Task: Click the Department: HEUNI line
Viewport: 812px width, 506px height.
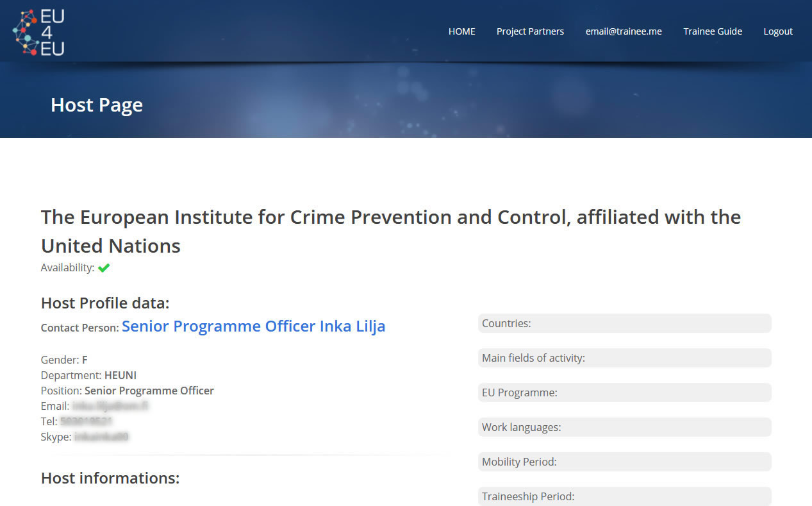Action: [x=88, y=375]
